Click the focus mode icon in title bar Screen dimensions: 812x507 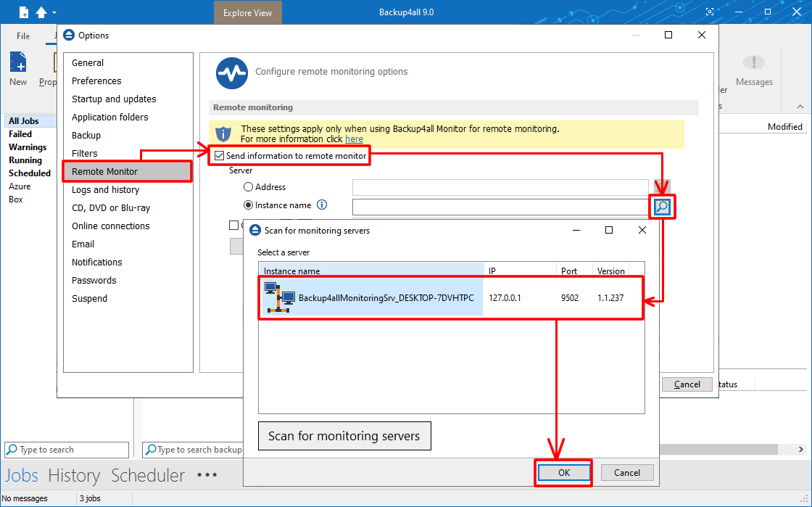[x=710, y=12]
